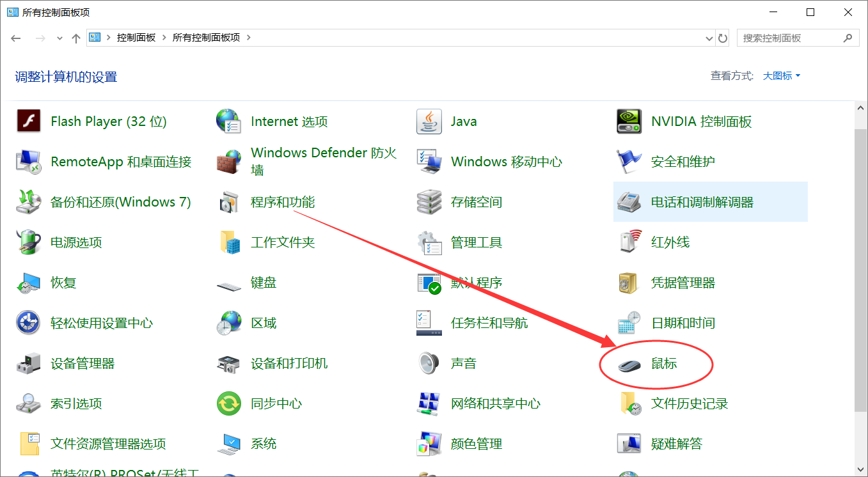The height and width of the screenshot is (477, 868).
Task: Open the 颜色管理 icon
Action: pos(429,444)
